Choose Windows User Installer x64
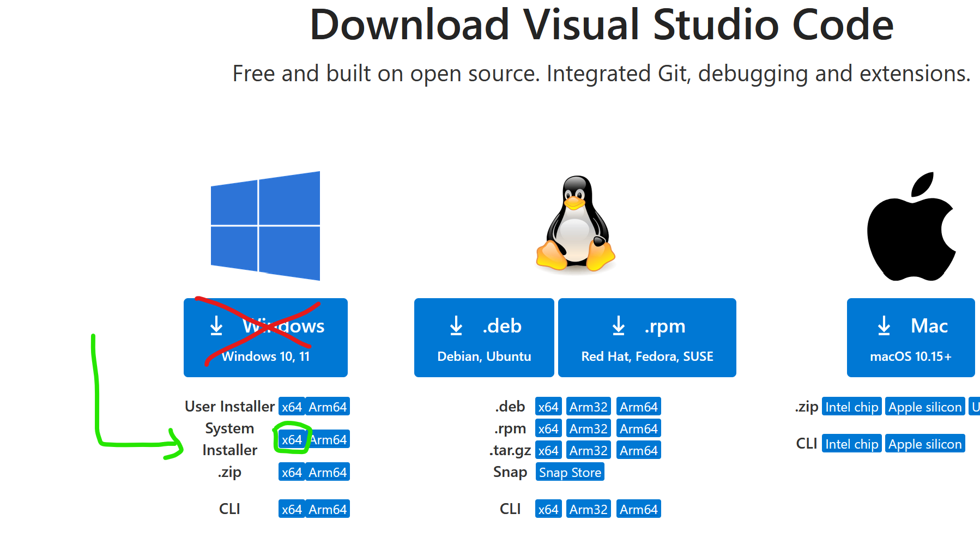Image resolution: width=980 pixels, height=544 pixels. [292, 407]
